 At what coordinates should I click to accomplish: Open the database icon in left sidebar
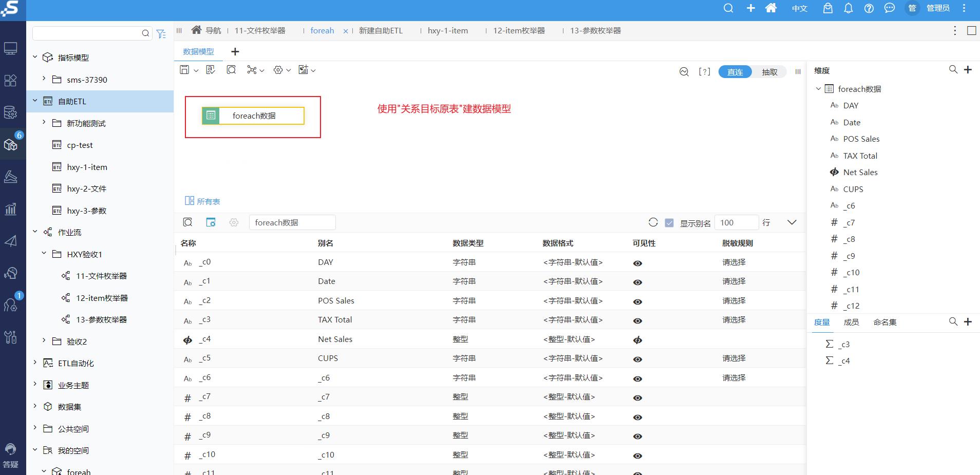coord(11,112)
